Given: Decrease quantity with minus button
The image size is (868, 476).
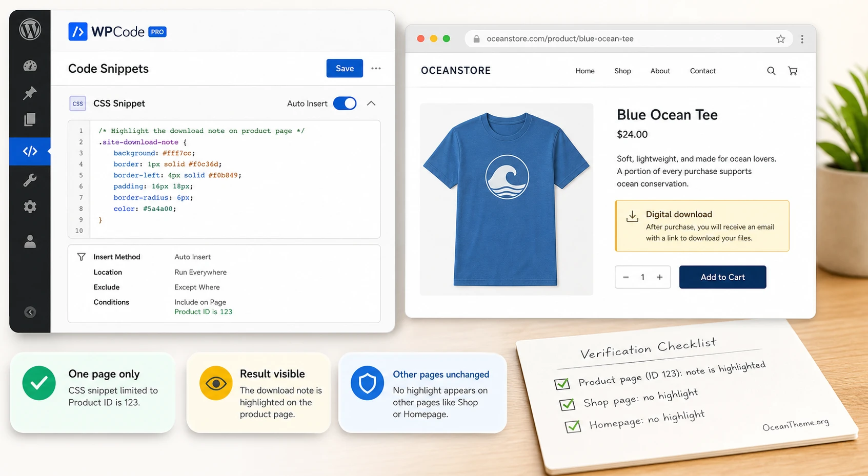Looking at the screenshot, I should [625, 277].
